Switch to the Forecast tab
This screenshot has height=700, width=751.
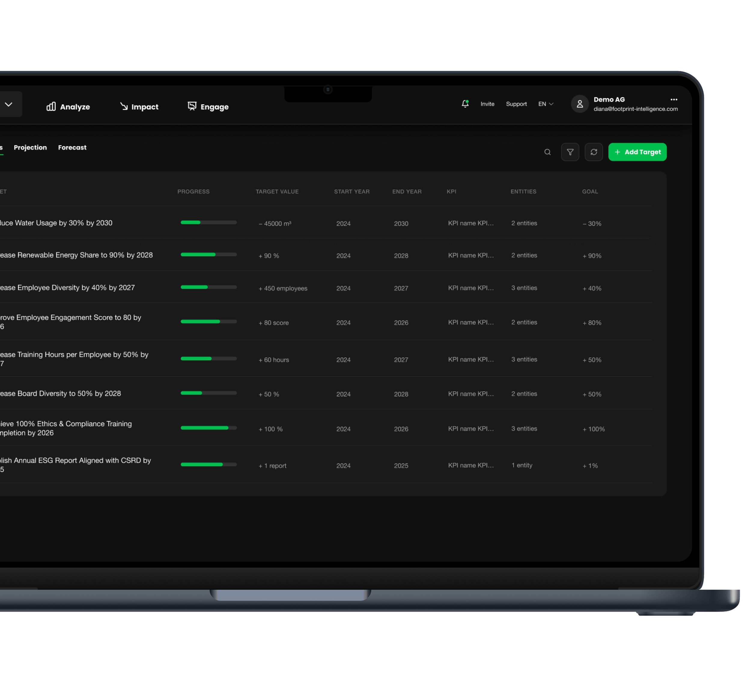tap(72, 147)
